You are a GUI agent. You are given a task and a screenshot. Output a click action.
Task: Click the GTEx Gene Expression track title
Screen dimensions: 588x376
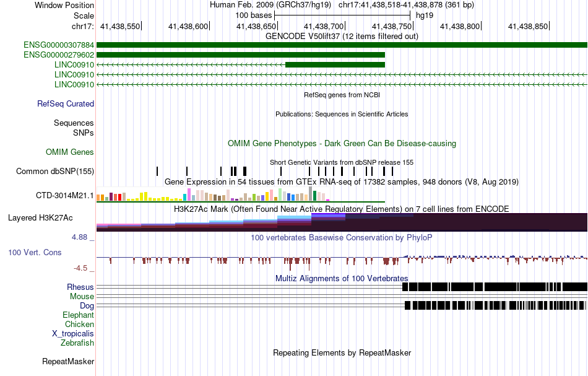click(x=342, y=182)
